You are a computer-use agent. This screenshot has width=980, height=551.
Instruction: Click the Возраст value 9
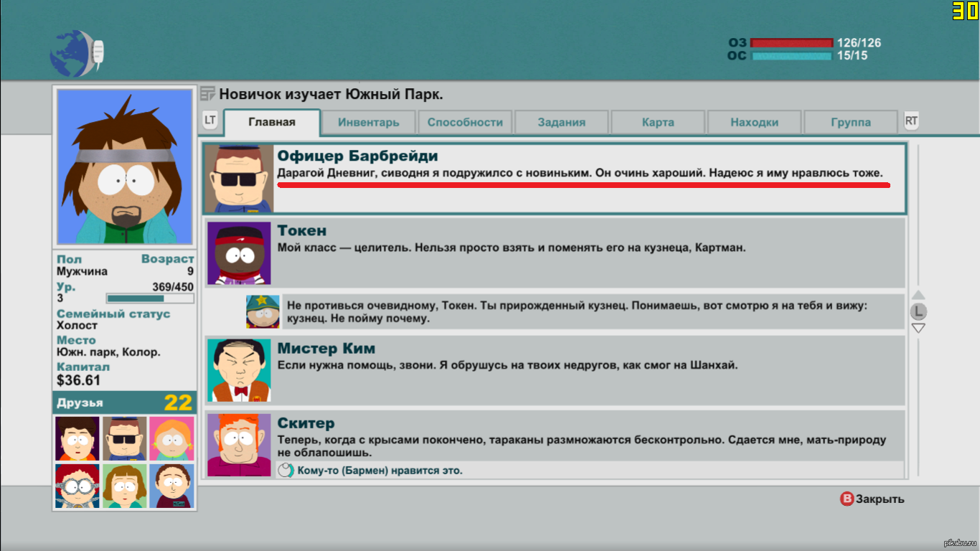coord(190,272)
